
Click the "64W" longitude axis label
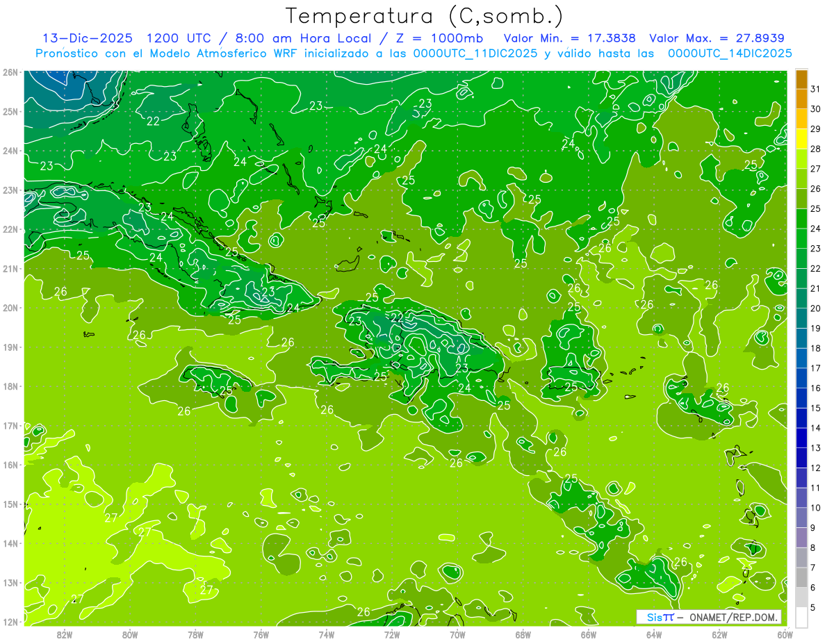(x=654, y=634)
